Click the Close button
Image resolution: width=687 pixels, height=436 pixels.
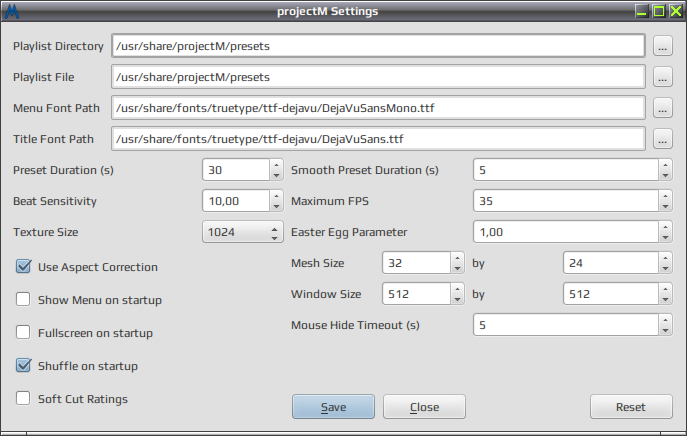tap(424, 407)
